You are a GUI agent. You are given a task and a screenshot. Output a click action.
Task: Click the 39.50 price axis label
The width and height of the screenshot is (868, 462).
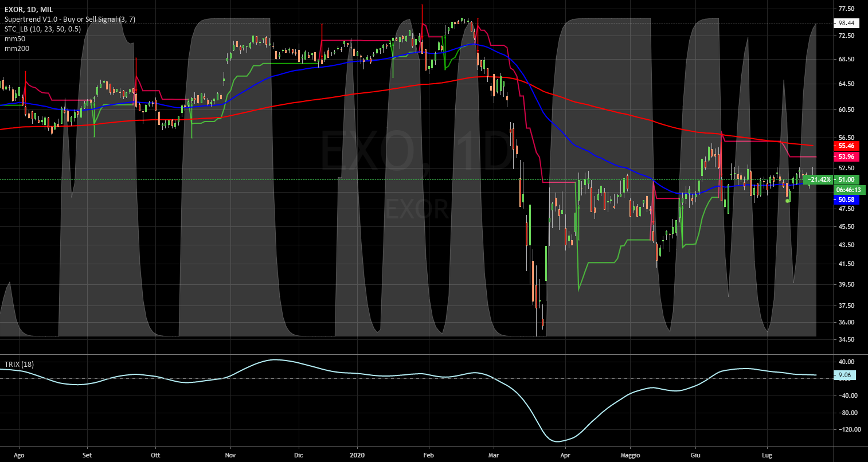pos(846,284)
